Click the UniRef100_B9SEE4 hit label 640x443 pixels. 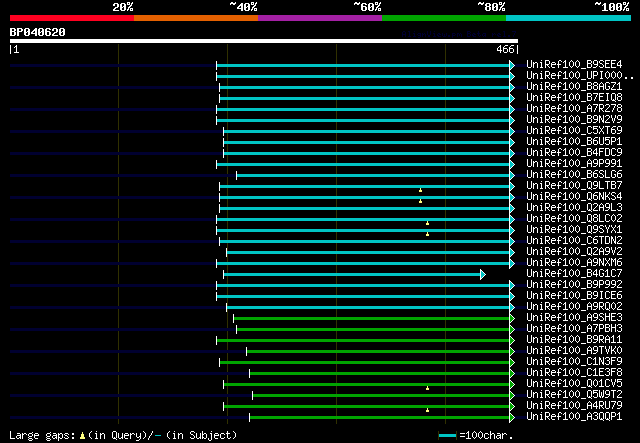(574, 65)
